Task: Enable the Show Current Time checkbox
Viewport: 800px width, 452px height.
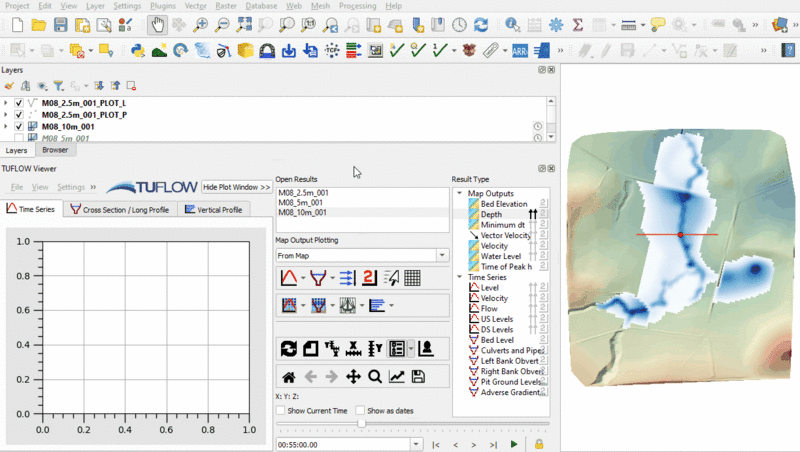Action: [x=281, y=411]
